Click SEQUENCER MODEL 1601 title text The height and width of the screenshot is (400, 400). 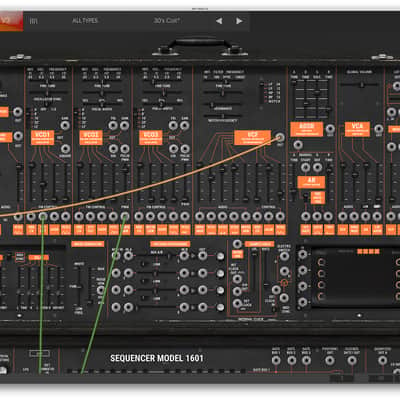[156, 358]
